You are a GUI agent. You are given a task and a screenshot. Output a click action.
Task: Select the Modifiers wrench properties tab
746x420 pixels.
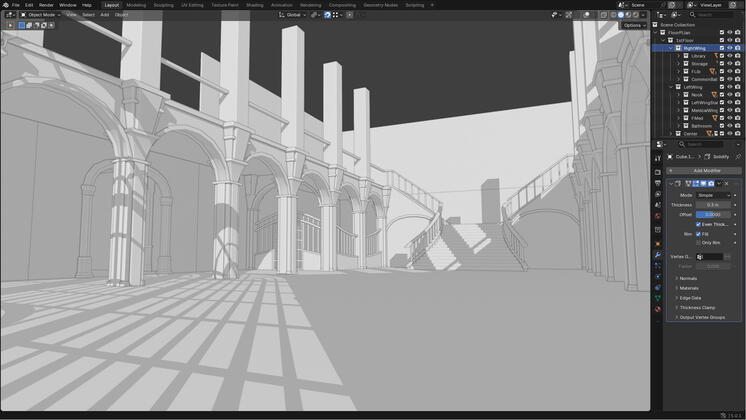[x=658, y=255]
